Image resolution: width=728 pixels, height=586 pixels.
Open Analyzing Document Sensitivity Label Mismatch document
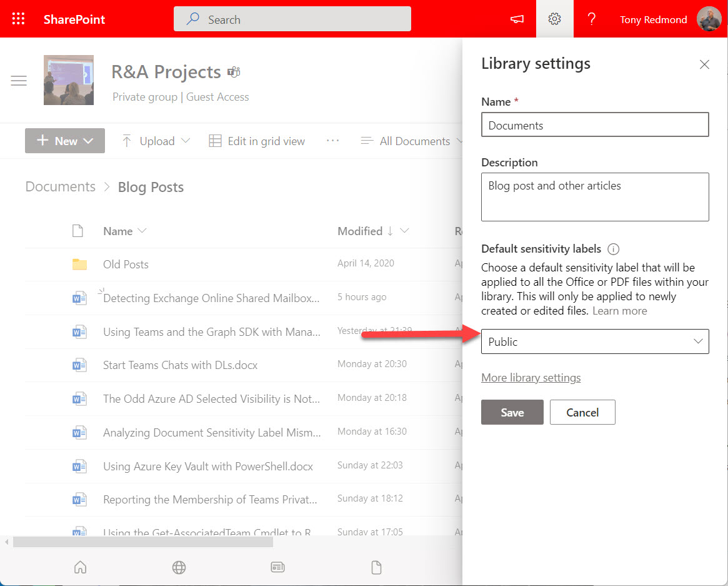pos(212,433)
